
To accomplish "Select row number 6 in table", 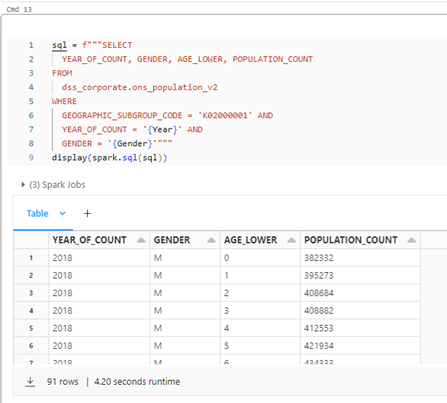I will (x=31, y=346).
